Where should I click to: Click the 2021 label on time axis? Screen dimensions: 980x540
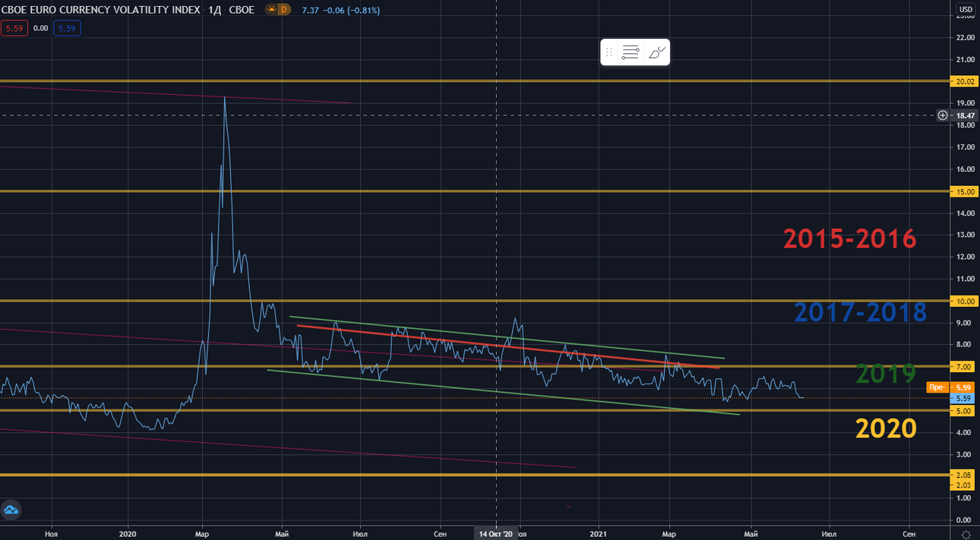[x=599, y=534]
